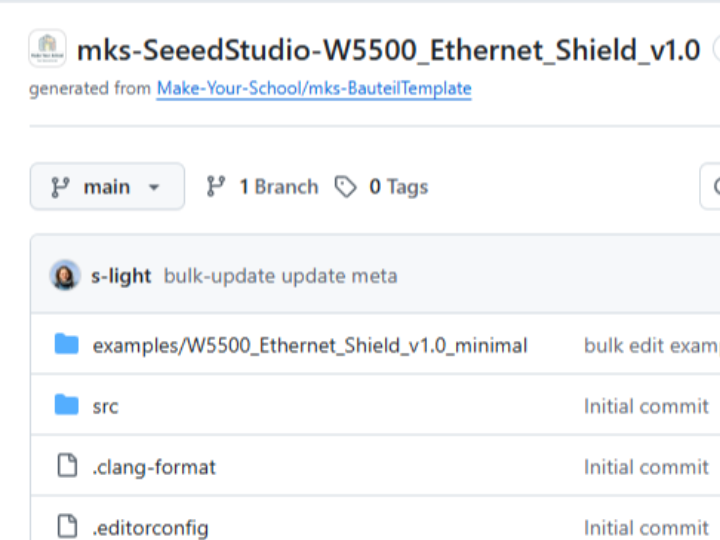Viewport: 720px width, 540px height.
Task: Click the examples folder icon
Action: pos(67,345)
